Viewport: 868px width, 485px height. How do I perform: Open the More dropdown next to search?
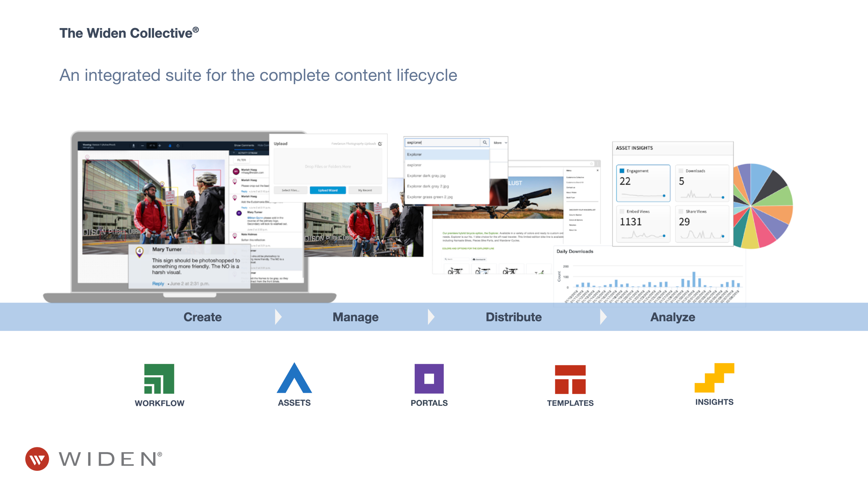500,143
